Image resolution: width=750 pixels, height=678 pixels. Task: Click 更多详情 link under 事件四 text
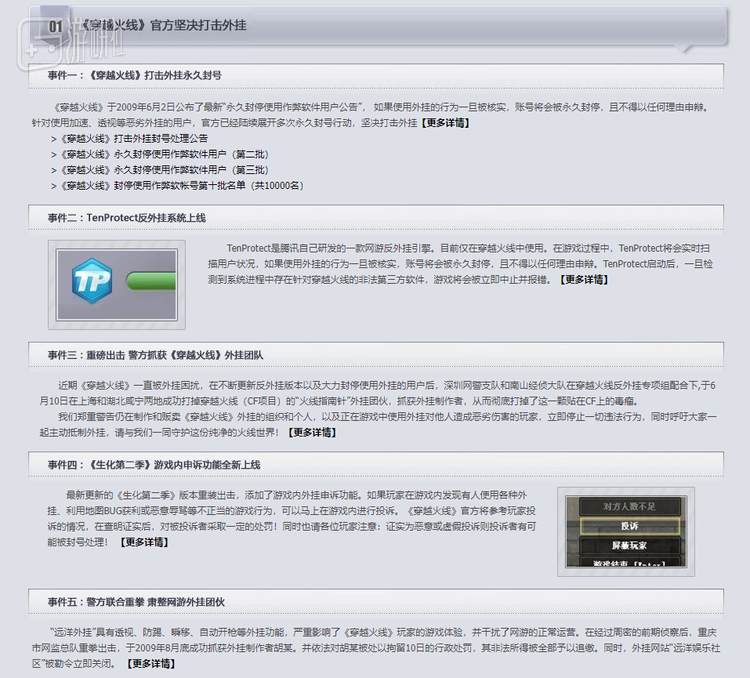coord(144,542)
